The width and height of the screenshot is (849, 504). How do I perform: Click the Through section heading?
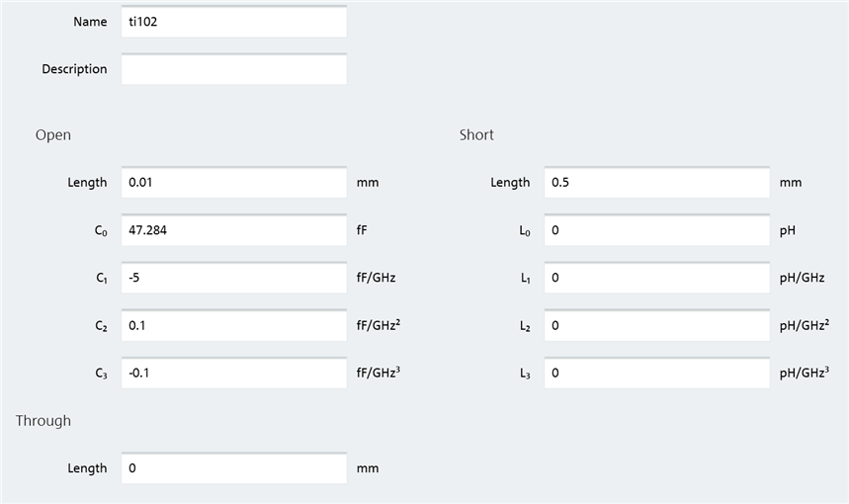(43, 420)
